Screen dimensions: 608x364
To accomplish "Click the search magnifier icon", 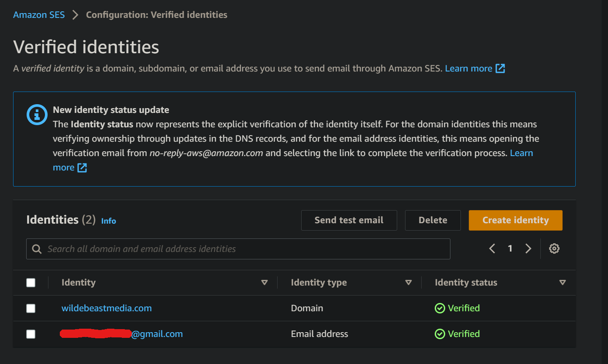I will 36,249.
